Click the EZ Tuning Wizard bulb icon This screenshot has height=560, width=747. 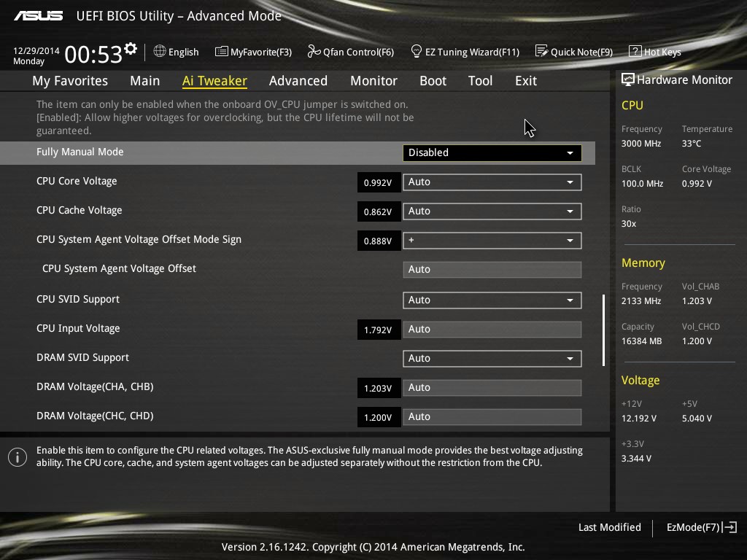pos(417,51)
